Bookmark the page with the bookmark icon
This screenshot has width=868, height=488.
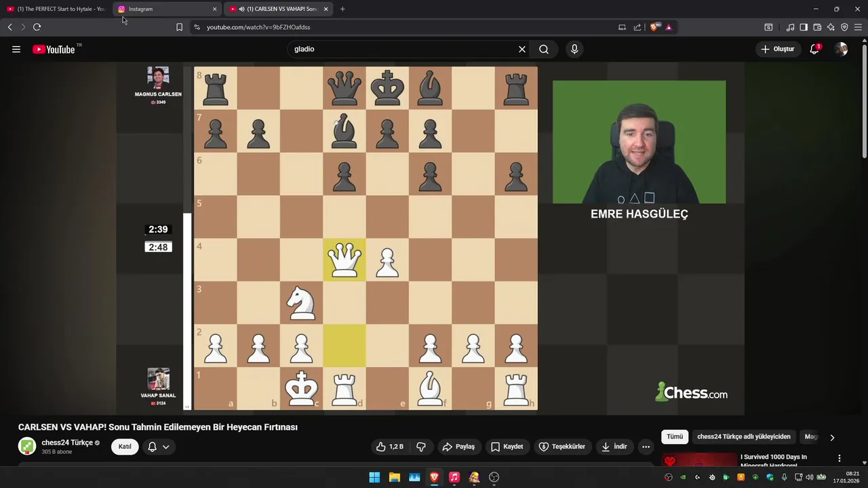point(179,27)
